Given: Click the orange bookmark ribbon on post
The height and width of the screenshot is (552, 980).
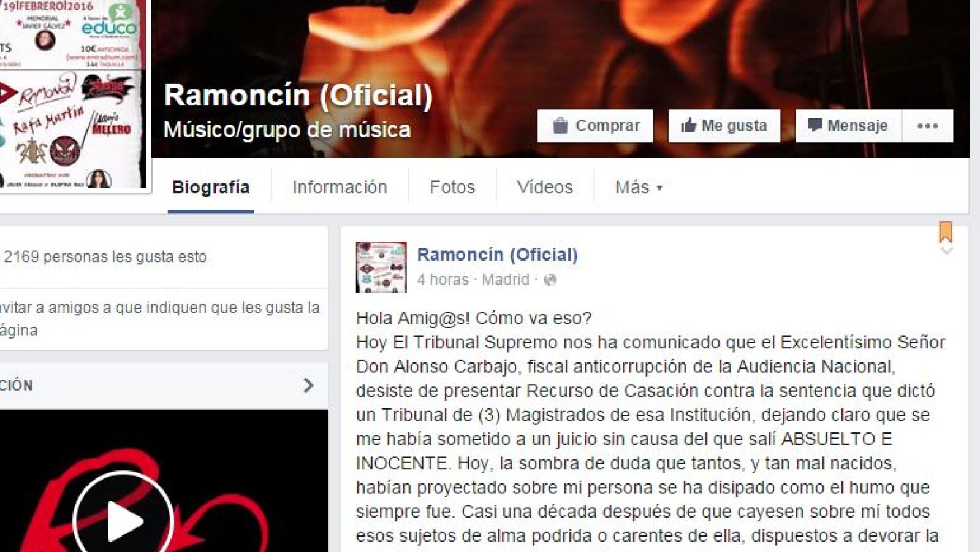Looking at the screenshot, I should (945, 232).
